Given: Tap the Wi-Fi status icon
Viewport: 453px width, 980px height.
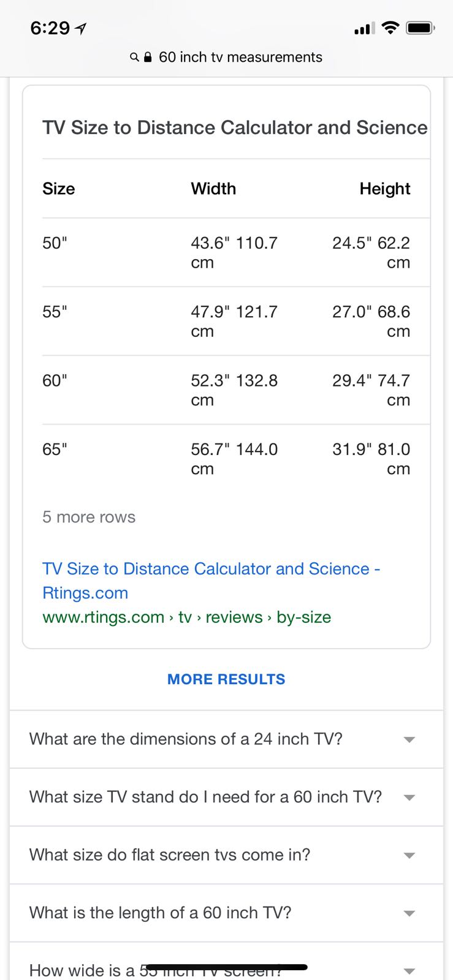Looking at the screenshot, I should (389, 28).
